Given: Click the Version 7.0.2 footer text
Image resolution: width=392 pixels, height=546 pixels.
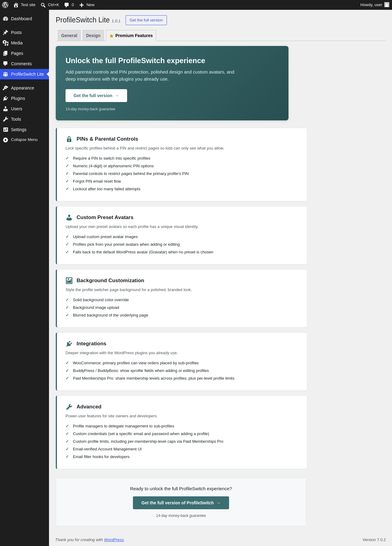Looking at the screenshot, I should pos(374,540).
